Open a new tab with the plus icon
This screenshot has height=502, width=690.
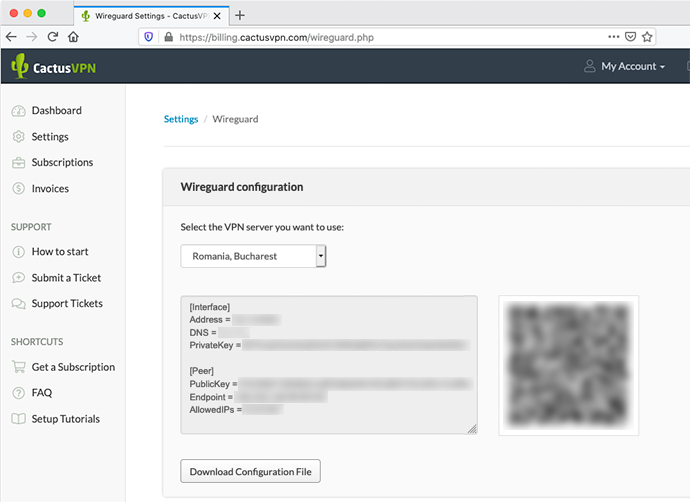tap(240, 15)
